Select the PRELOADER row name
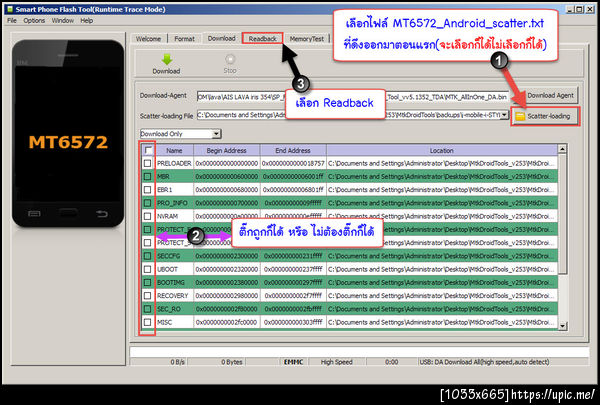This screenshot has width=600, height=405. click(x=174, y=163)
